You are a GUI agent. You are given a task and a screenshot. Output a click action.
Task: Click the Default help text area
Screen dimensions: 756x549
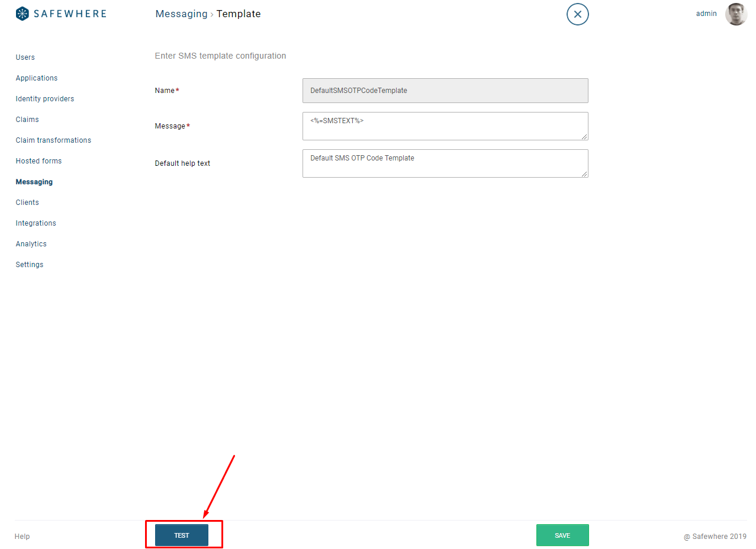(445, 163)
